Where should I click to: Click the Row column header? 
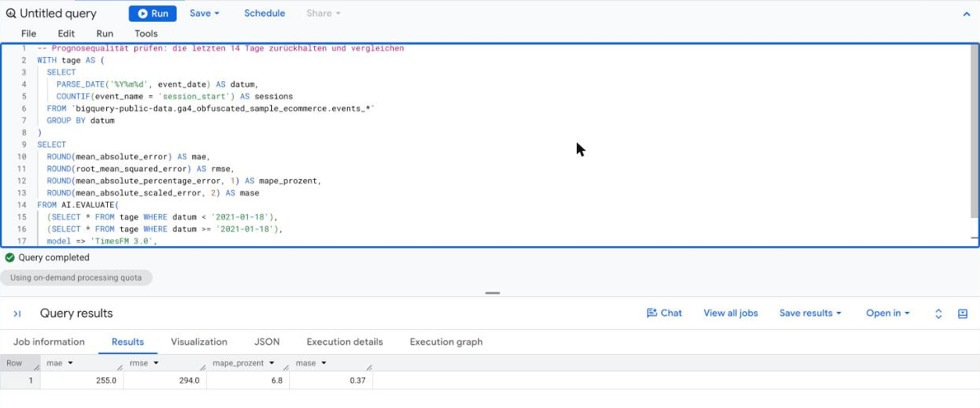(x=20, y=363)
